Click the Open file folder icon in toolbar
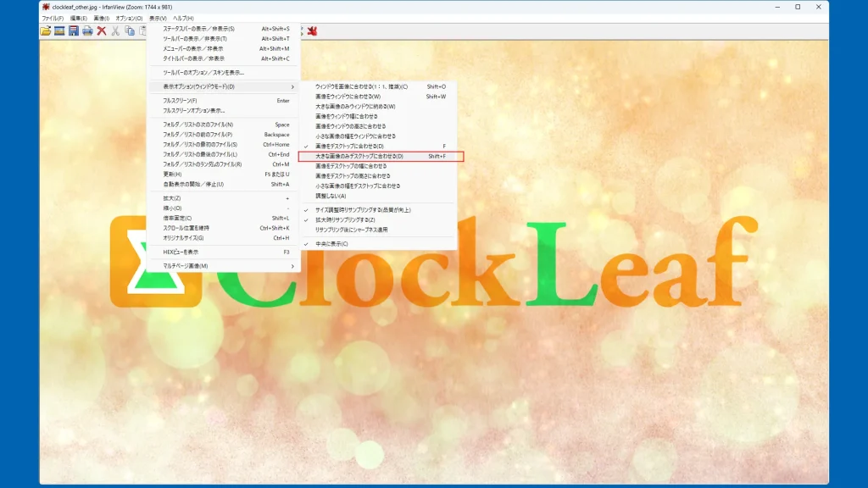Screen dimensions: 868x488 tap(46, 31)
